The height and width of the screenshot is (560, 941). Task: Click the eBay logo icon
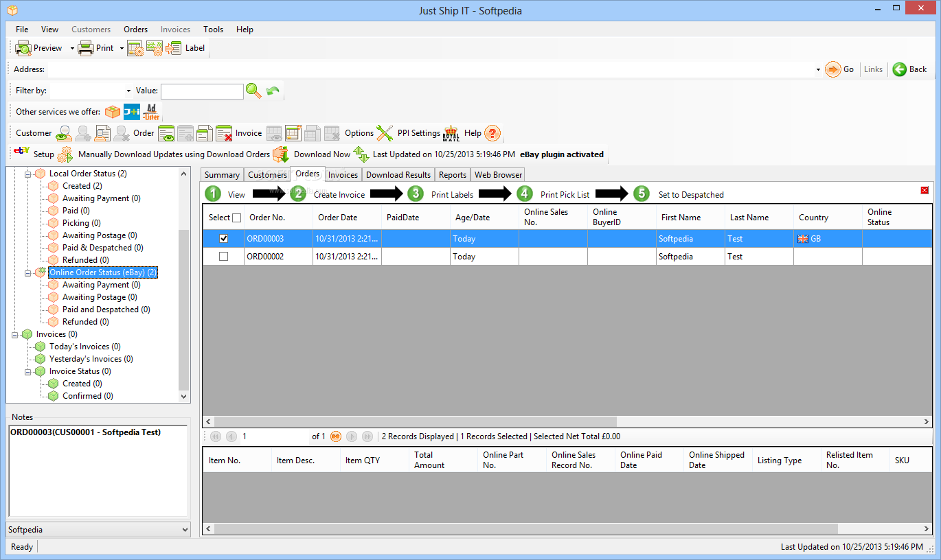[x=21, y=152]
